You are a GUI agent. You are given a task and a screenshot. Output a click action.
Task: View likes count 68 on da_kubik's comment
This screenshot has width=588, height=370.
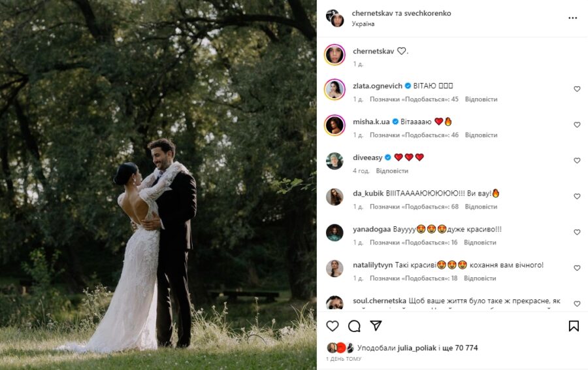pos(414,207)
